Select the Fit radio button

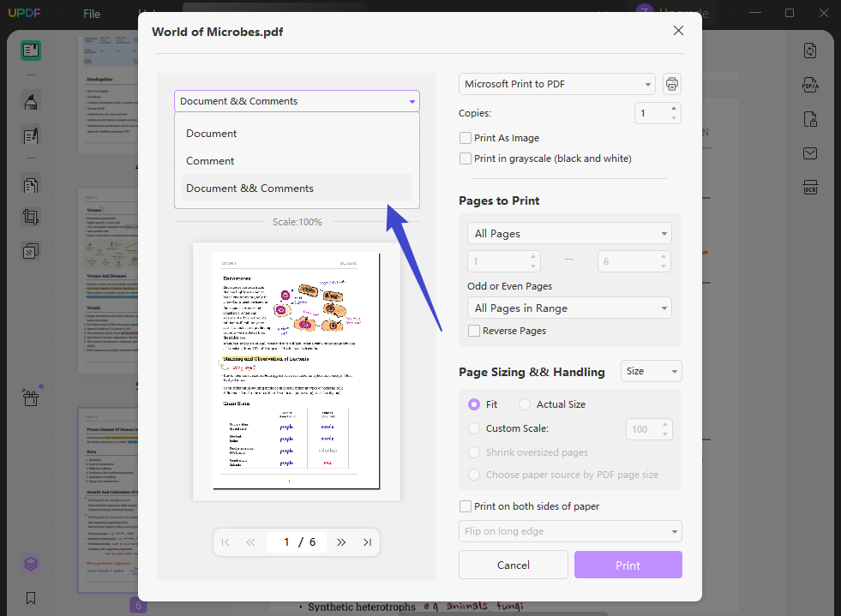(473, 404)
